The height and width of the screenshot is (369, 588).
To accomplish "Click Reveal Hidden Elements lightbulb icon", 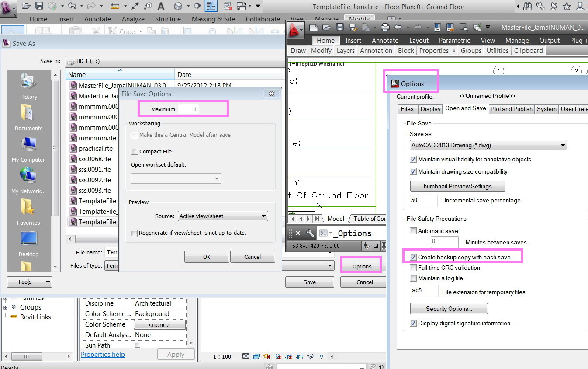I will tap(322, 356).
